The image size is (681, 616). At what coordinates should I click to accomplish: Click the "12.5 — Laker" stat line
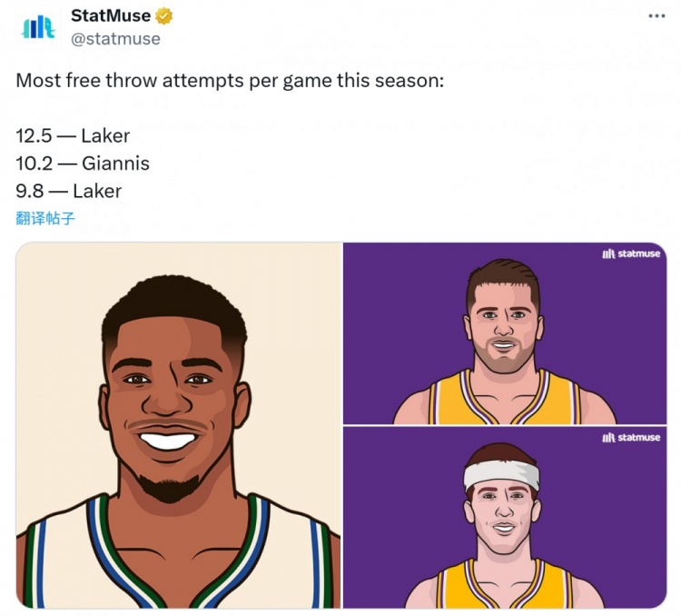(x=73, y=136)
